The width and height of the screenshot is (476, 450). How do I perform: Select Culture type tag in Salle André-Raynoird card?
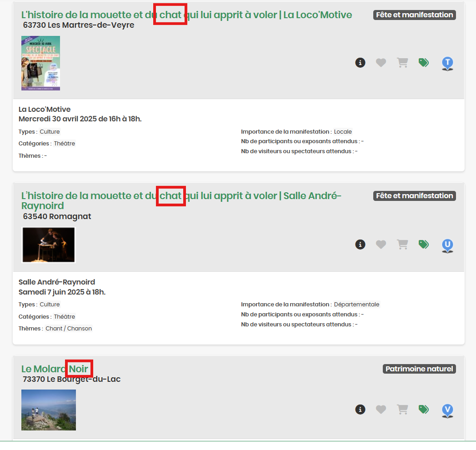(50, 305)
